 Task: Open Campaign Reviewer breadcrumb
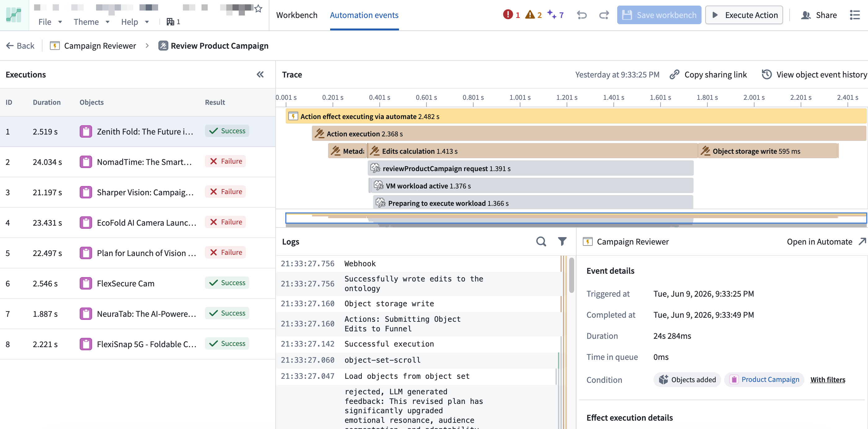tap(93, 46)
